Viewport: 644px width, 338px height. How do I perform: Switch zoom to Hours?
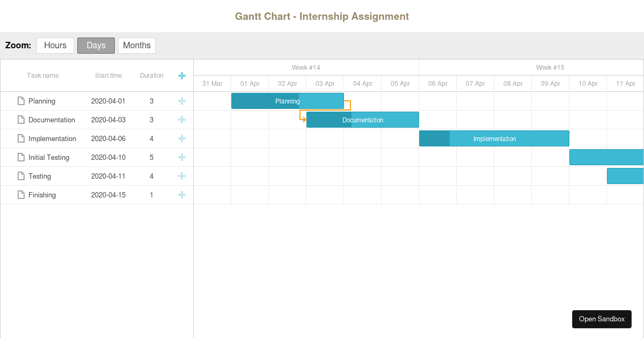click(55, 45)
